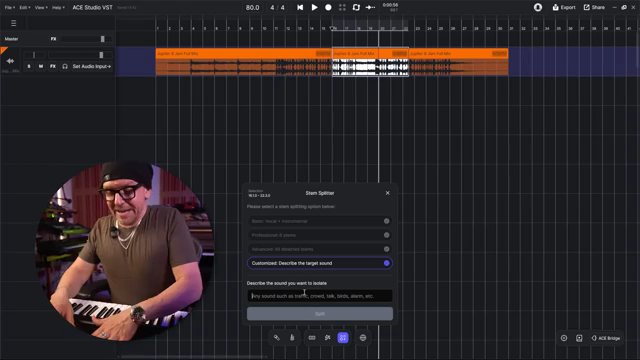Screen dimensions: 640x360
Task: Open the audio track FX
Action: pyautogui.click(x=53, y=66)
